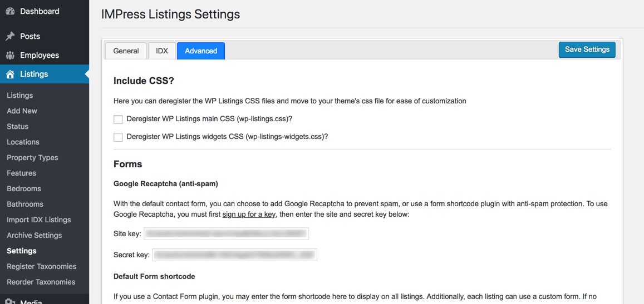Click the Employees group icon

coord(10,56)
